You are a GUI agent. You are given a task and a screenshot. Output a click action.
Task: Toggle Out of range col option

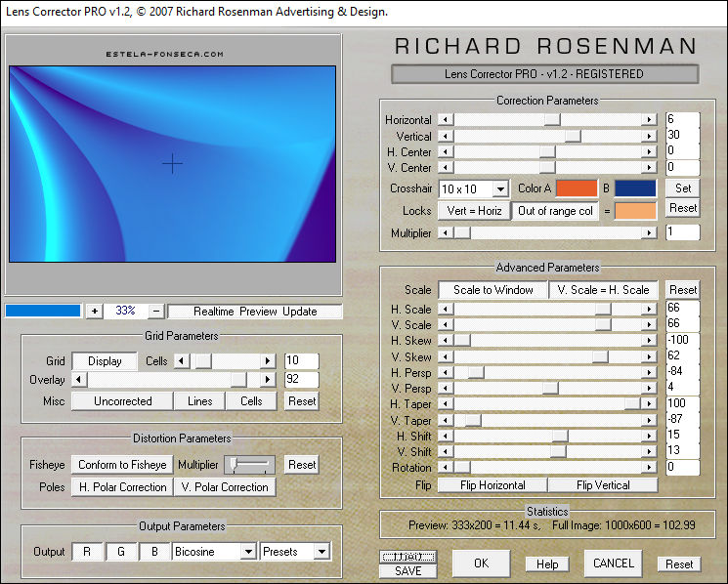[x=555, y=211]
